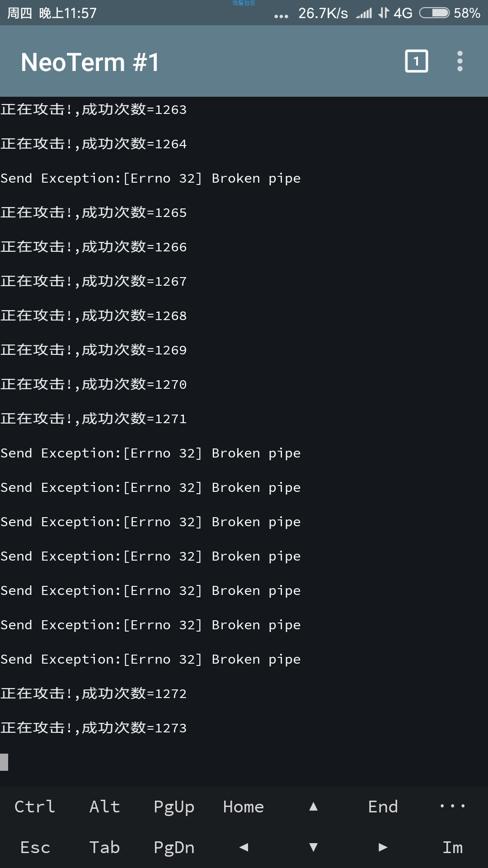The image size is (488, 868).
Task: Toggle the Im input method key
Action: [x=453, y=847]
